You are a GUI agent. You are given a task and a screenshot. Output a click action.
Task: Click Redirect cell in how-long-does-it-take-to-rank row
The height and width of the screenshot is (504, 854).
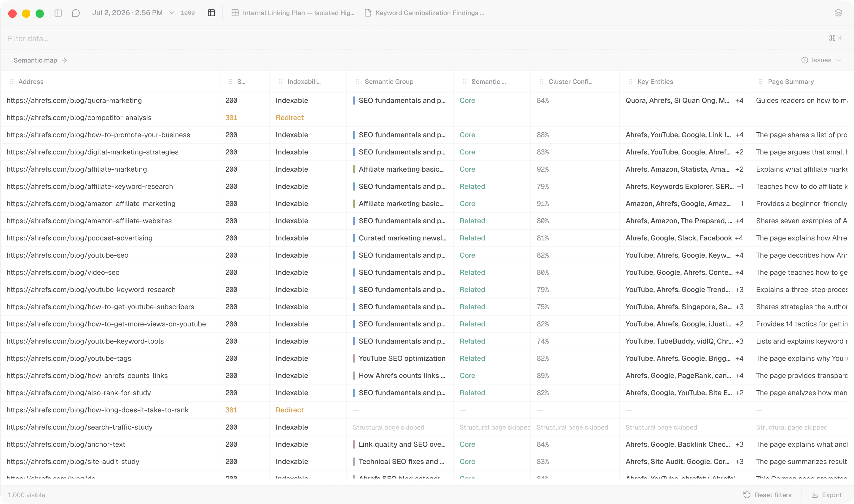click(x=289, y=410)
